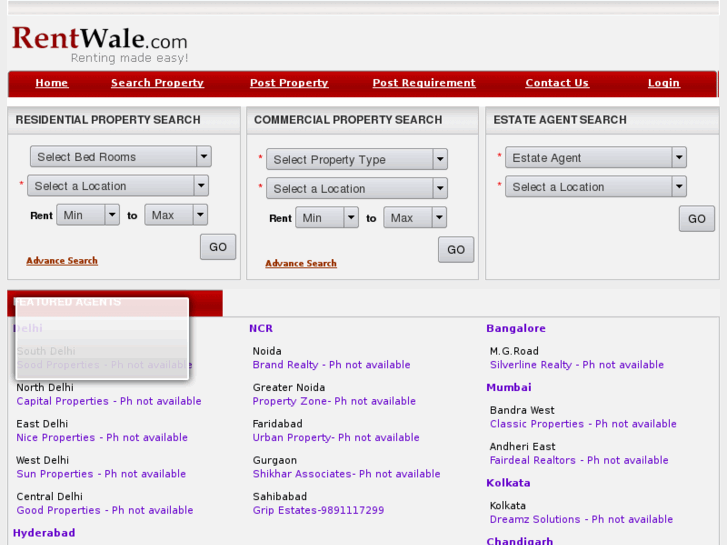
Task: Expand the Estate Agent dropdown
Action: (x=596, y=158)
